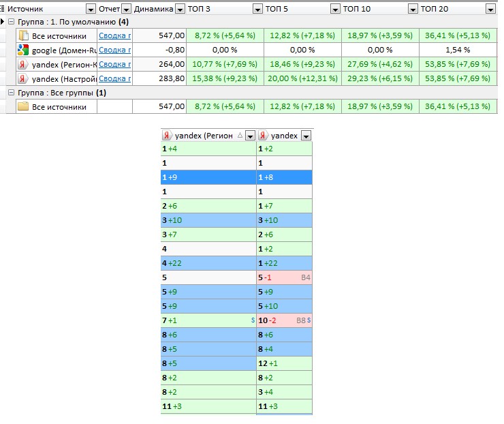Click the Yandex icon in yandex (Регион-К row
This screenshot has height=424, width=504.
(22, 64)
